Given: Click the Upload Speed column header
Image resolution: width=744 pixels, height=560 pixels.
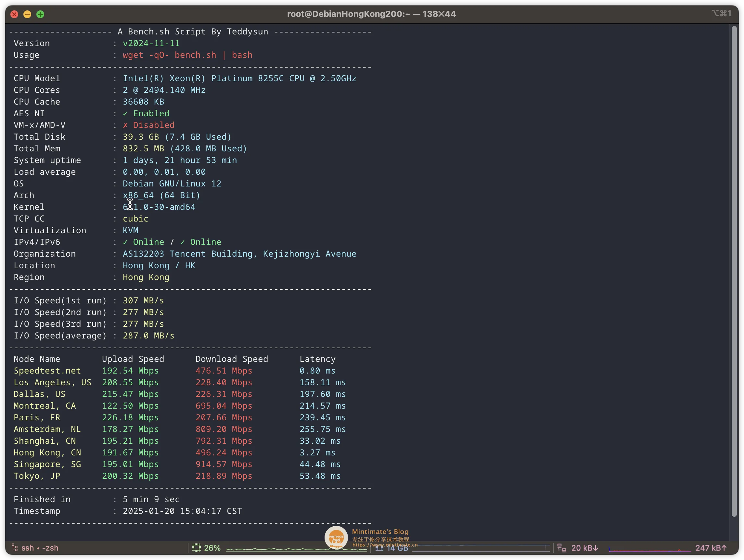Looking at the screenshot, I should coord(133,359).
